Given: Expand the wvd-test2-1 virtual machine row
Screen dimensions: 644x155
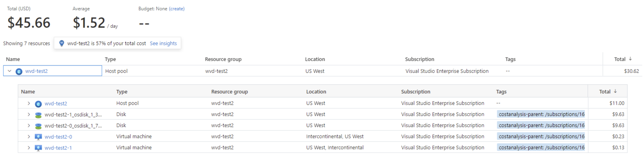Looking at the screenshot, I should 29,147.
